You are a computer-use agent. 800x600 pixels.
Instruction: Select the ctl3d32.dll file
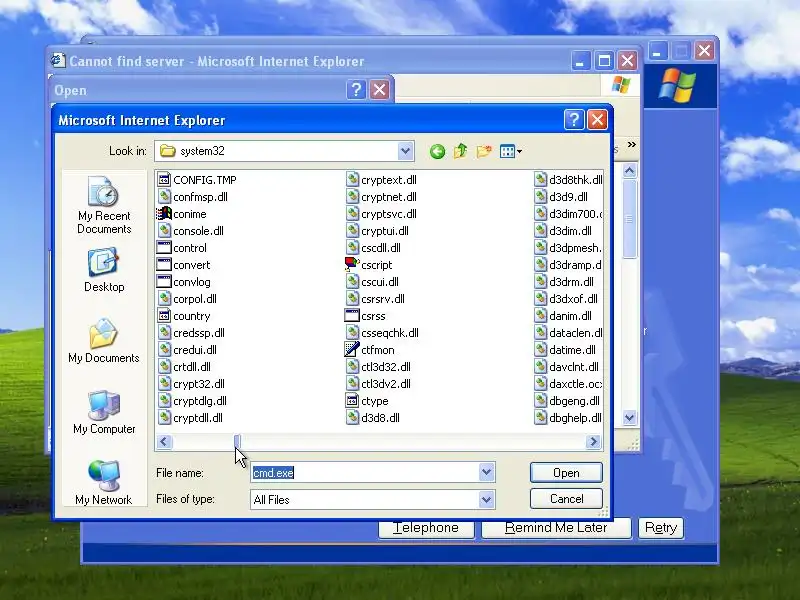click(x=379, y=367)
